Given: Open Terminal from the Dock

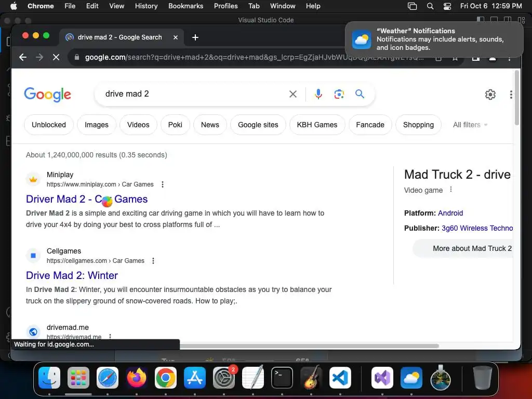Looking at the screenshot, I should tap(282, 378).
